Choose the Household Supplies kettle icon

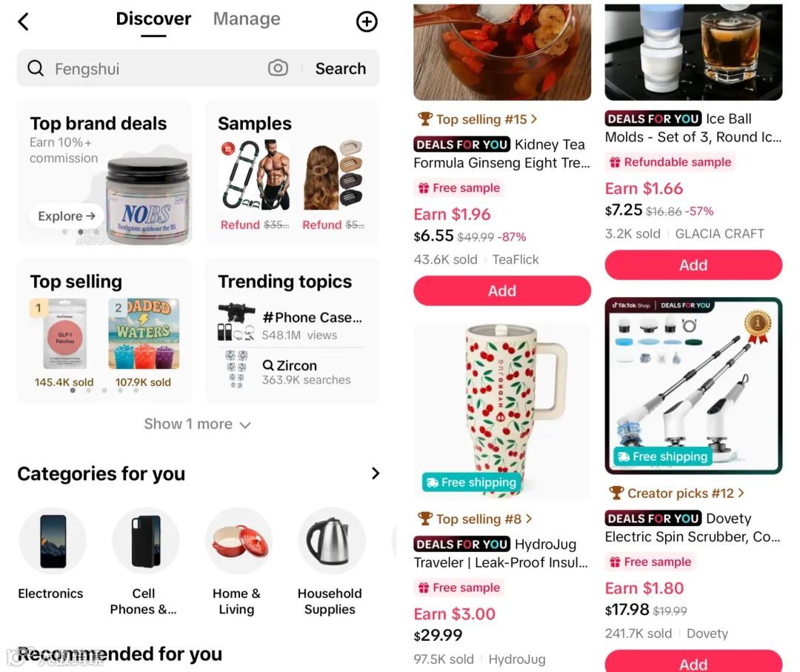(x=332, y=541)
